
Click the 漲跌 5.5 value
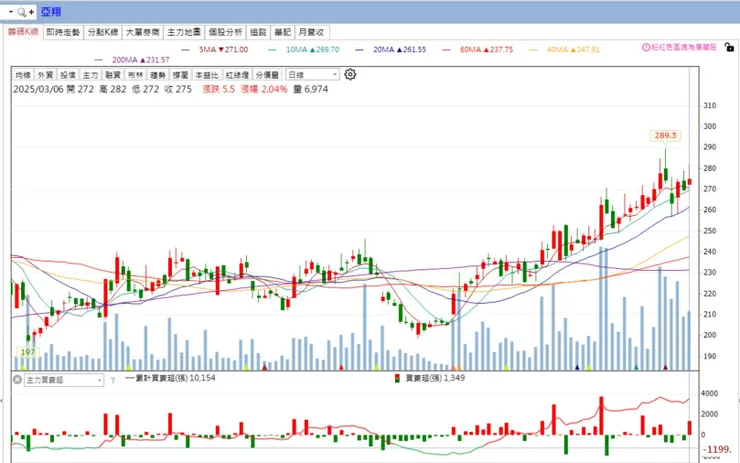coord(219,89)
